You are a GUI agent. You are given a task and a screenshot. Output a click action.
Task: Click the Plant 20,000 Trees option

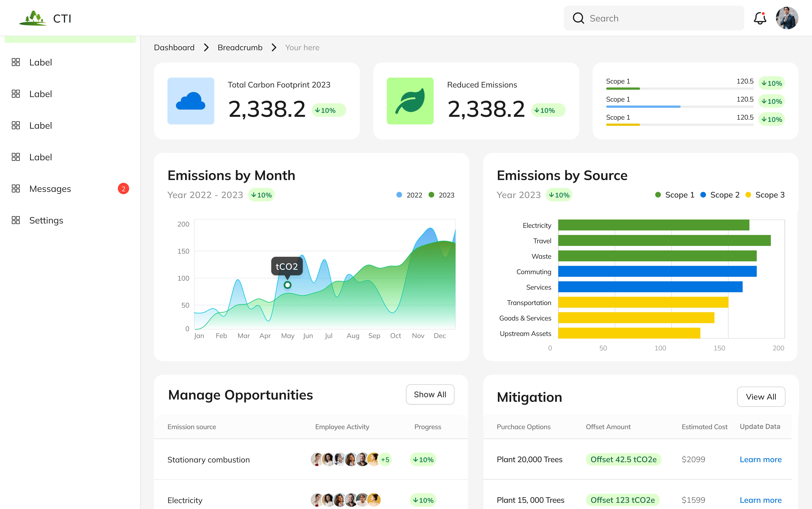(x=529, y=459)
